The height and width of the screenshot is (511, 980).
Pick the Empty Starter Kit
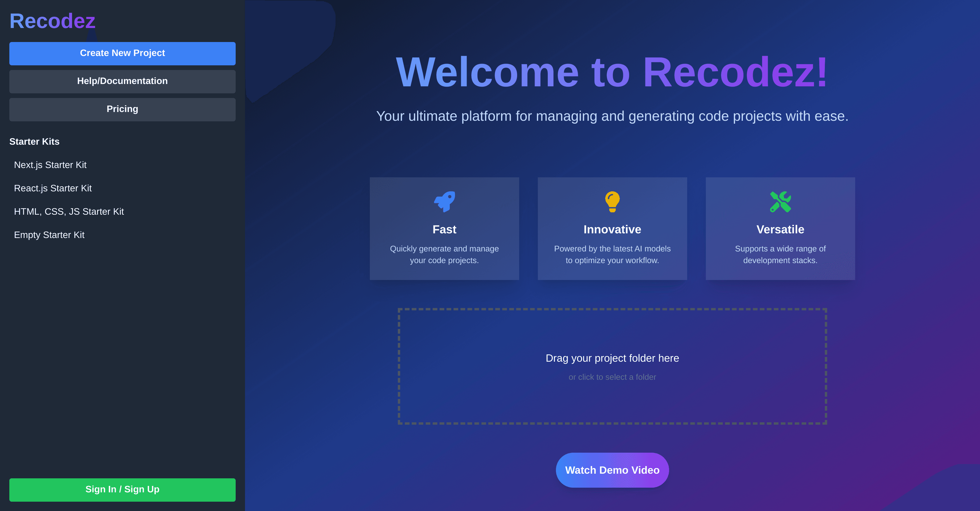click(50, 235)
